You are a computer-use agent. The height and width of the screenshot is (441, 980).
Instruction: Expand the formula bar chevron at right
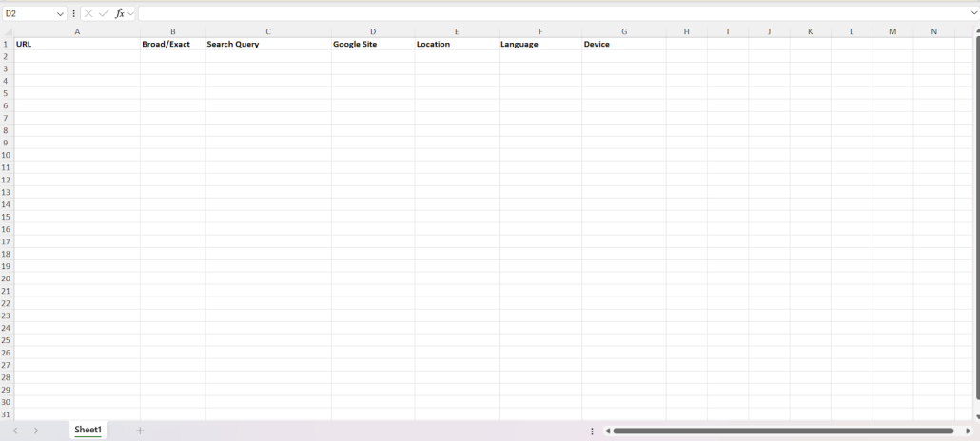click(973, 13)
